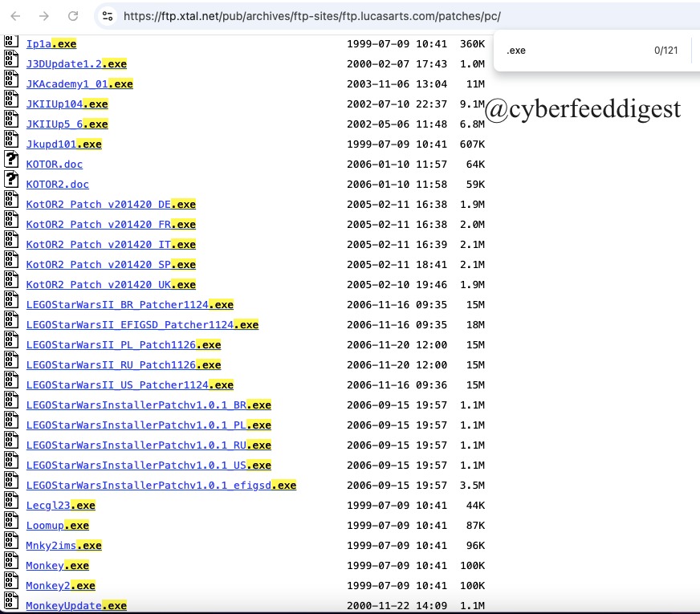This screenshot has width=700, height=614.
Task: Click binary icon beside KotOR2_Patch_v201420_DE.exe
Action: click(x=11, y=199)
